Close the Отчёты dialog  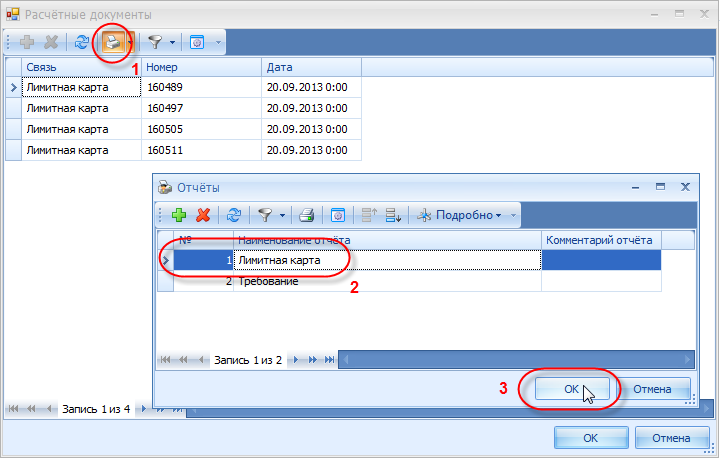tap(685, 187)
